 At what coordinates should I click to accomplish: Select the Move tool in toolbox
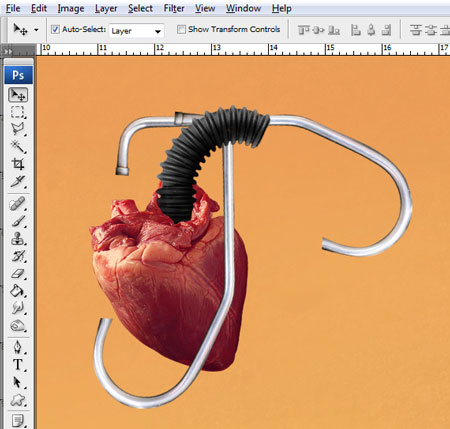point(18,95)
